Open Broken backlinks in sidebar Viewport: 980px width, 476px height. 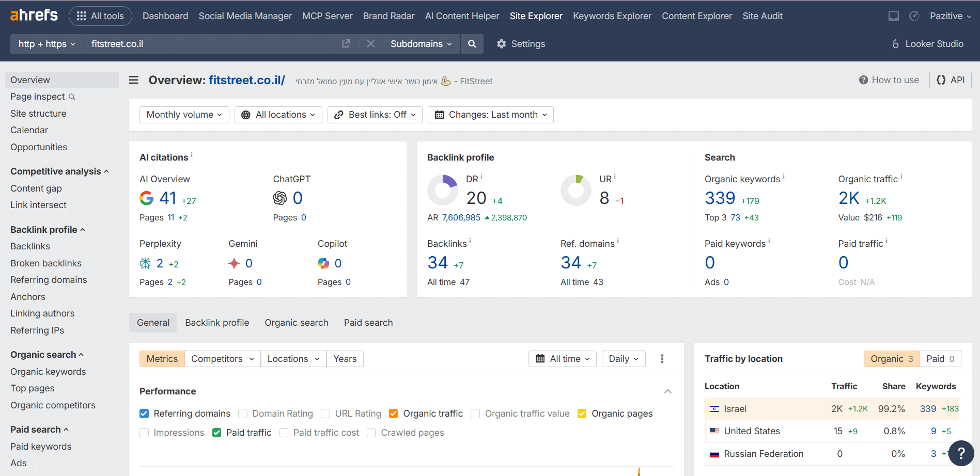[46, 263]
